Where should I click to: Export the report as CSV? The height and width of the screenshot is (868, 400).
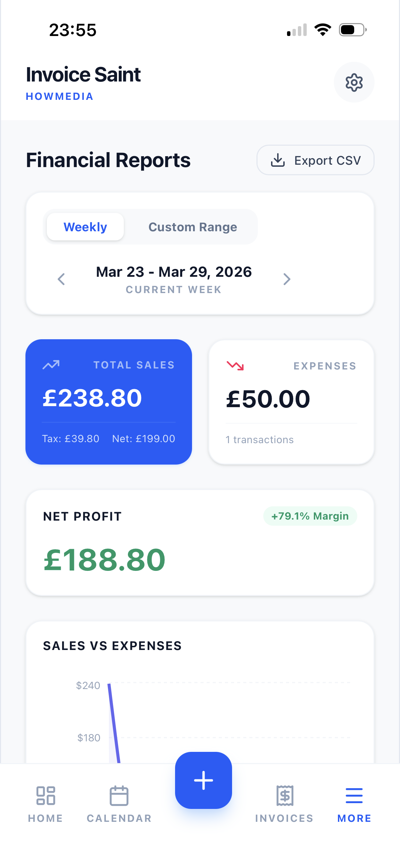click(x=315, y=160)
